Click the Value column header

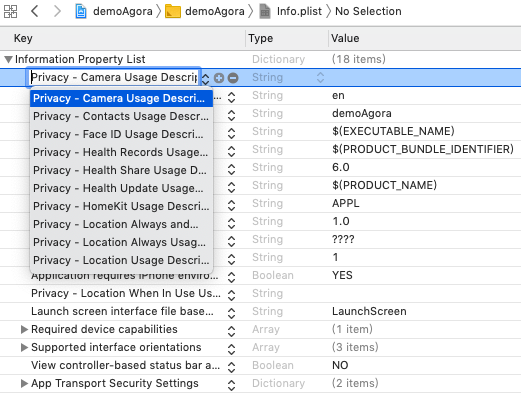click(x=425, y=38)
